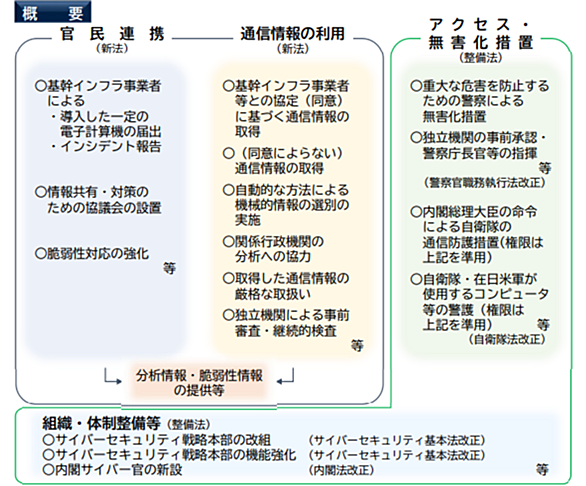Click 自動的な方法による機械的情報の選別 item
586x486 pixels.
(x=286, y=204)
